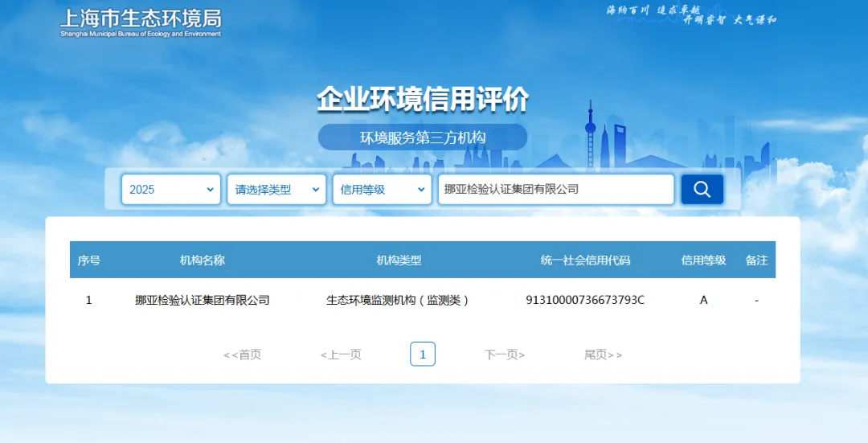
Task: Click the cell 生态环境监测机构（监测类）
Action: pos(399,300)
